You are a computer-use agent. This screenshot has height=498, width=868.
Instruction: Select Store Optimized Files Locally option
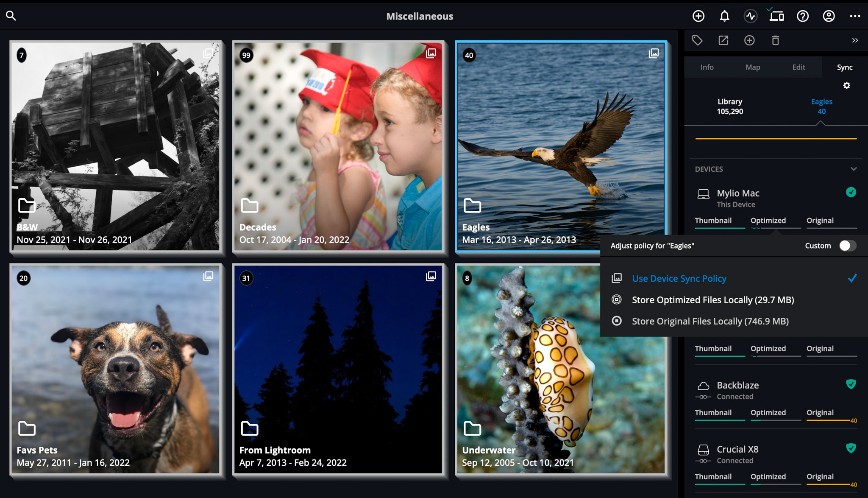coord(734,299)
